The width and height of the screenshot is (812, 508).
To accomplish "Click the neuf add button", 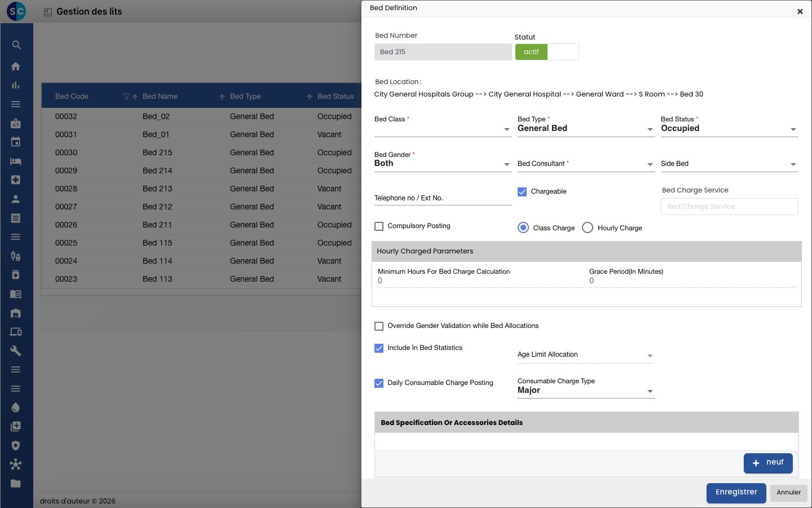I will pos(768,463).
